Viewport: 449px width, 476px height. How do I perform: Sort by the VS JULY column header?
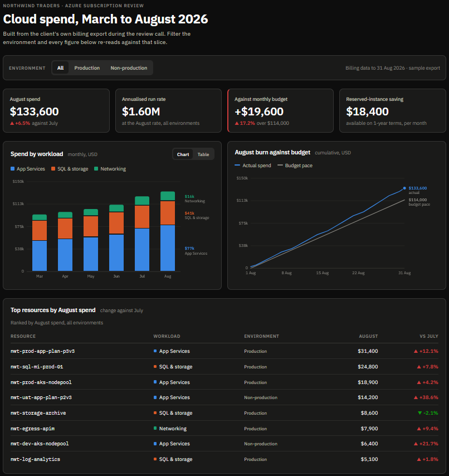[429, 336]
